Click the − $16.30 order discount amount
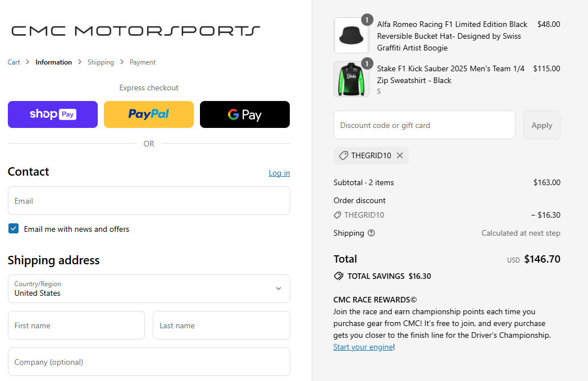 (x=546, y=215)
